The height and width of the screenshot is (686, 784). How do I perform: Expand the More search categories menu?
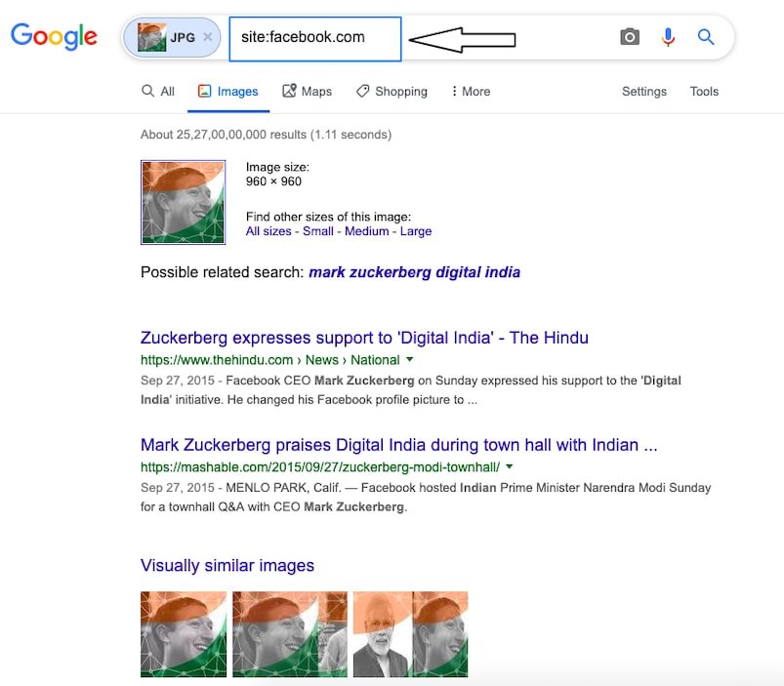[x=470, y=91]
